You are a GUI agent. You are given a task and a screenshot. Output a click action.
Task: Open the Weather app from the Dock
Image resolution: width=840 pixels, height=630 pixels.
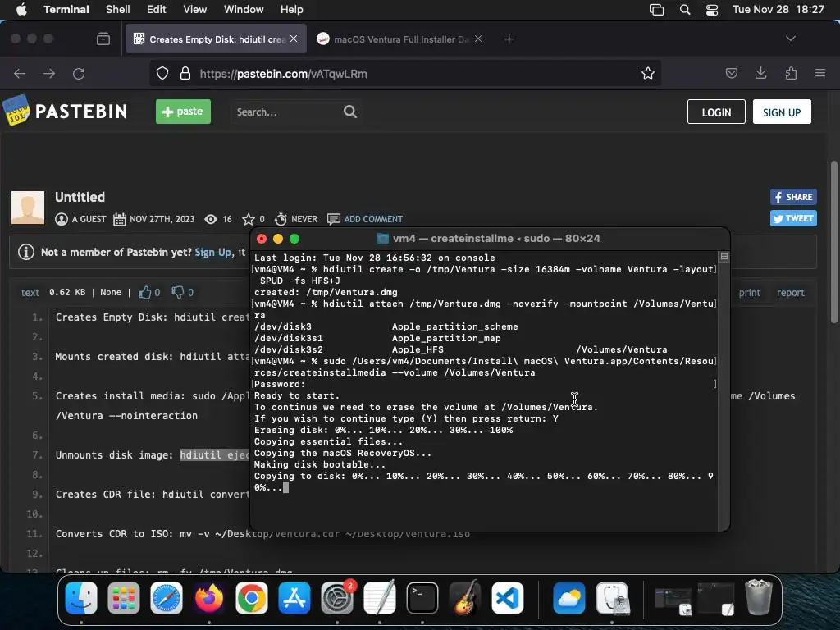(x=569, y=598)
